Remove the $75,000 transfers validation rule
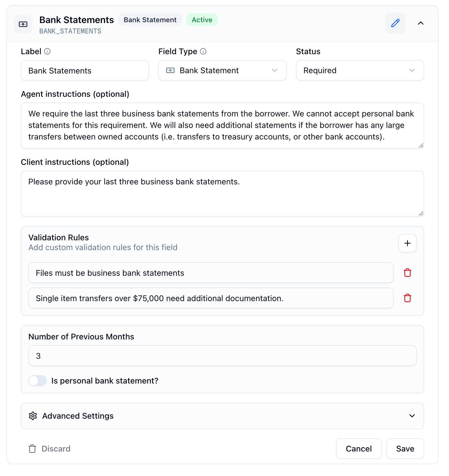Image resolution: width=449 pixels, height=476 pixels. [x=407, y=298]
